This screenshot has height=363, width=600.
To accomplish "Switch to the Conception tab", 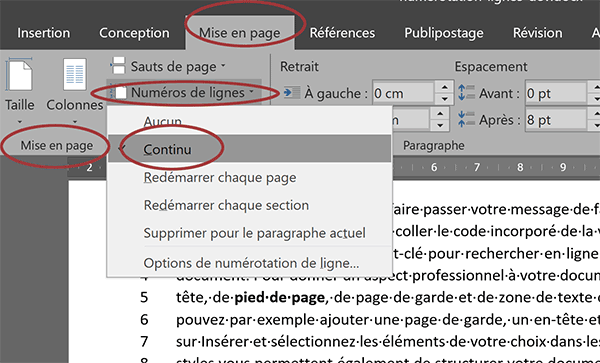I will tap(134, 33).
